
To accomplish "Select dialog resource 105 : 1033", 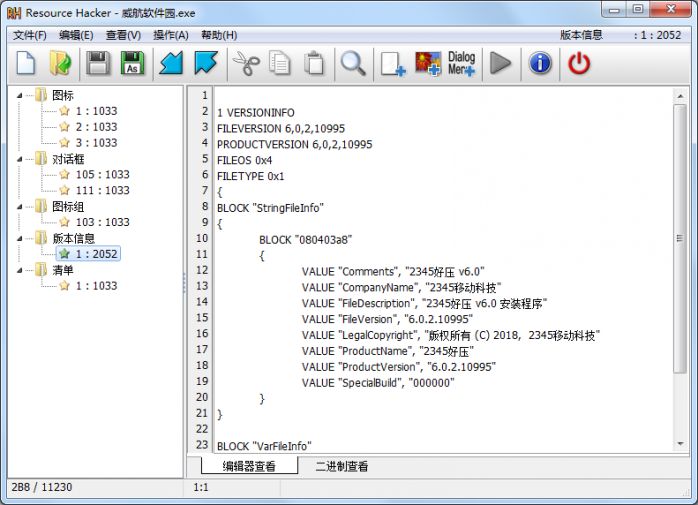I will (94, 175).
